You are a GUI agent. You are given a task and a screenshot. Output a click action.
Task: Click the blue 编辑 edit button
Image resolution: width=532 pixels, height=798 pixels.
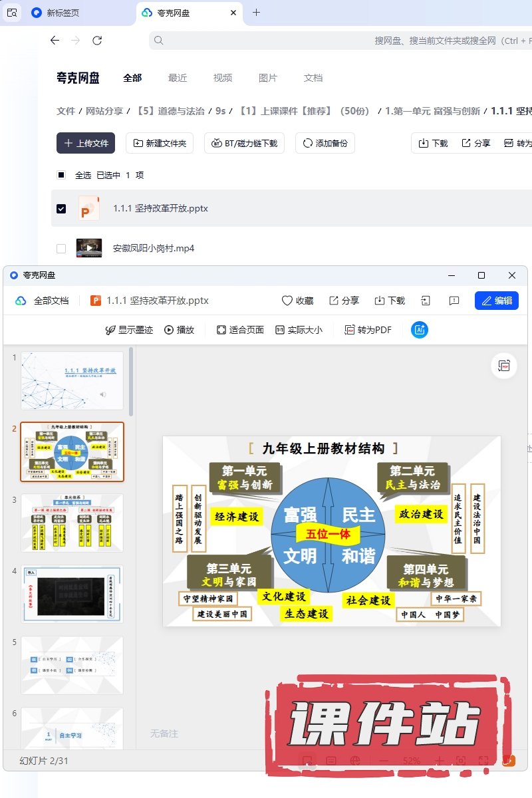point(496,301)
